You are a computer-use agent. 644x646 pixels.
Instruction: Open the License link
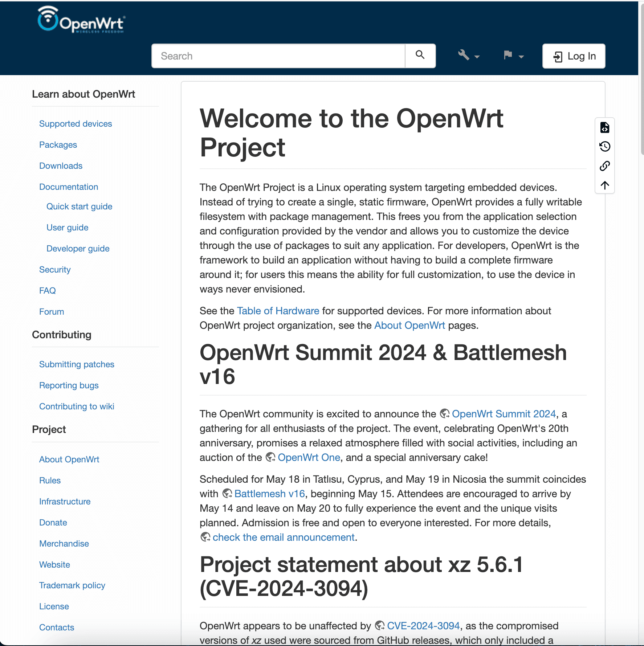pos(54,606)
